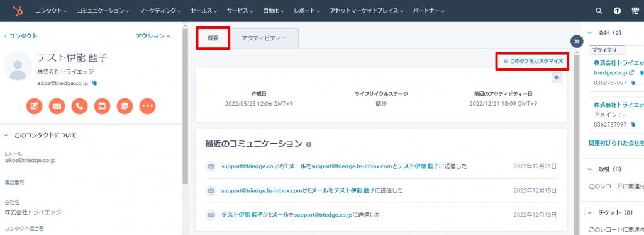Open the アセットマーケットプレイス dropdown
The height and width of the screenshot is (235, 644).
point(367,11)
